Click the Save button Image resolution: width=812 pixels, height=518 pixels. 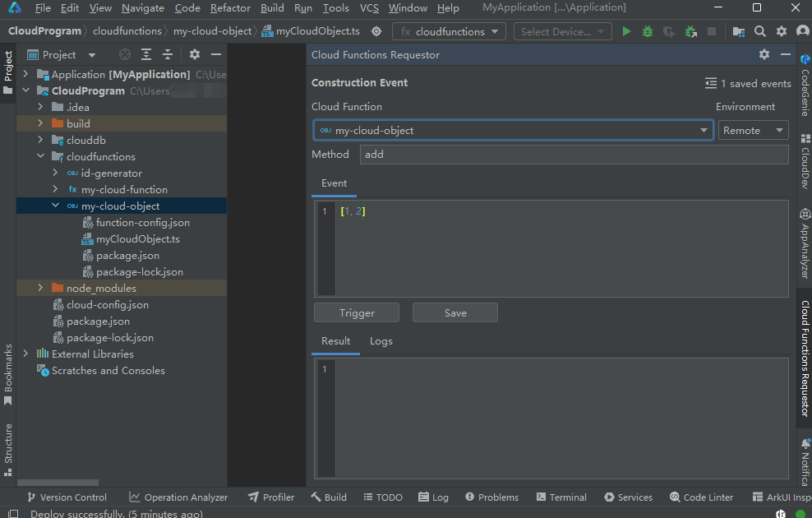click(454, 312)
